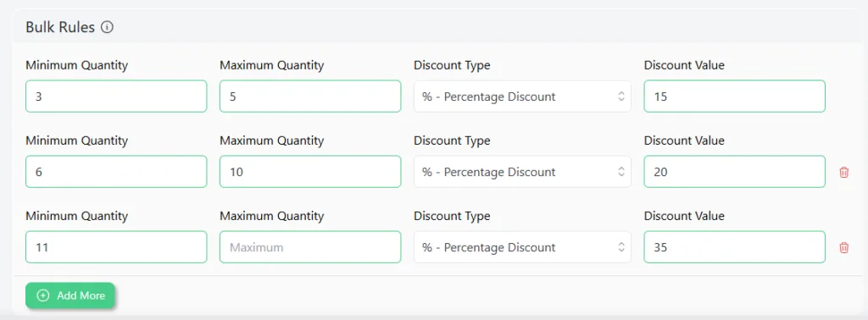Click the Minimum Quantity label above the 3 field

coord(76,65)
